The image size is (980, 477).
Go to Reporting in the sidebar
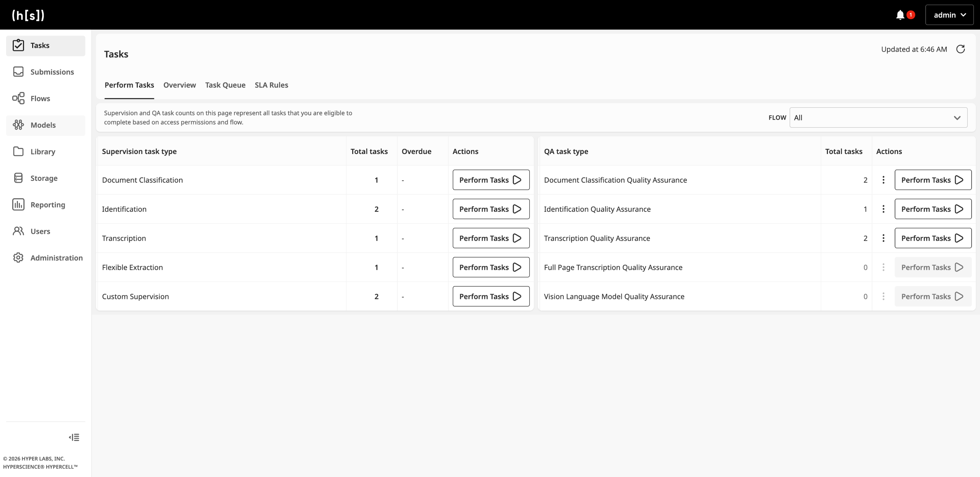[x=47, y=205]
